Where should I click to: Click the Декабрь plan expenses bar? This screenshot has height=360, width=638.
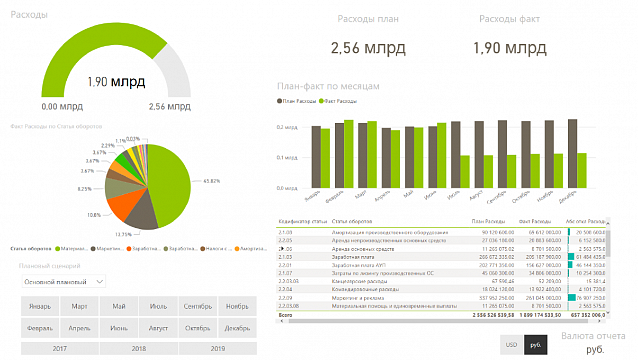coord(572,153)
